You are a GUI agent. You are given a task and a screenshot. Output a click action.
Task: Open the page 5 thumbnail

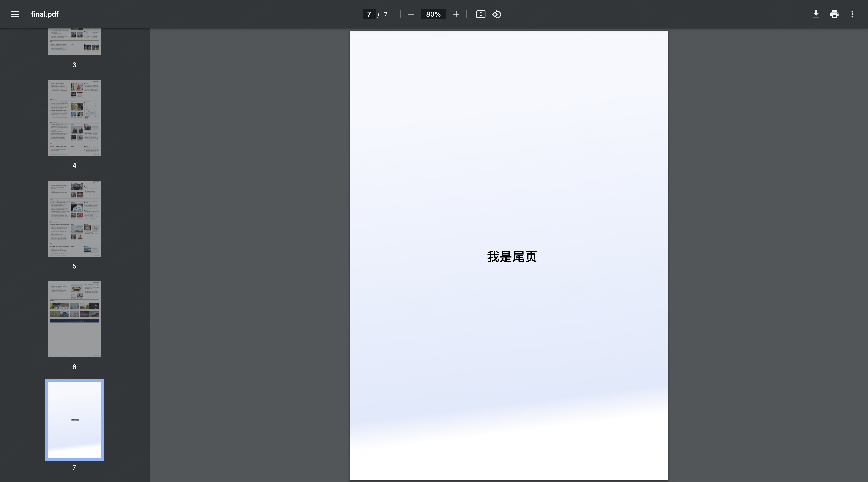[x=74, y=218]
